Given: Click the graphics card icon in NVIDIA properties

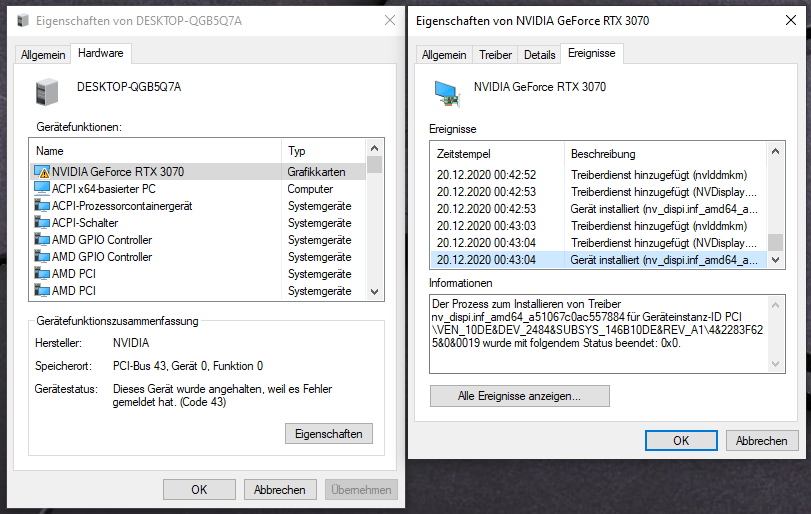Looking at the screenshot, I should click(447, 94).
